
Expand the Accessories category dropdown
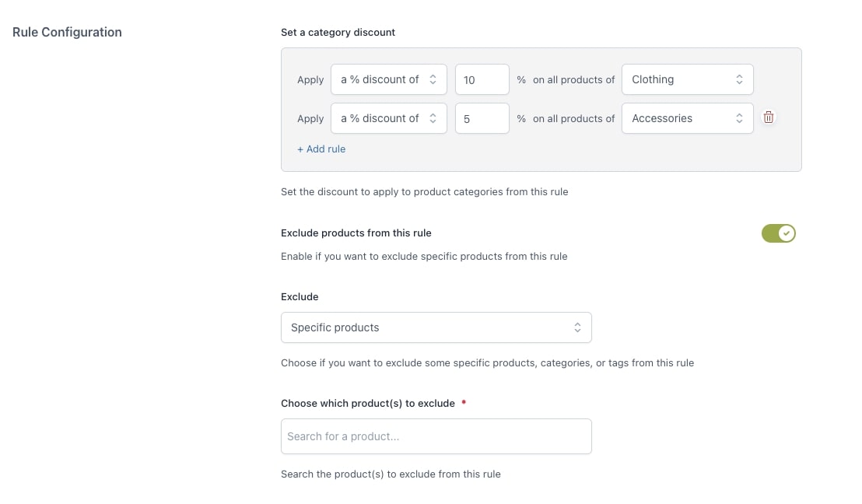click(687, 118)
